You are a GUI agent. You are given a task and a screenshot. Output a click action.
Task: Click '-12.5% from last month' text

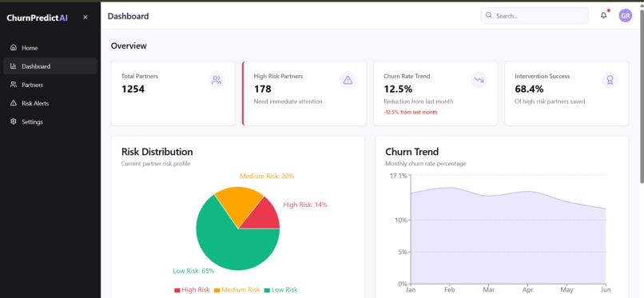point(411,112)
